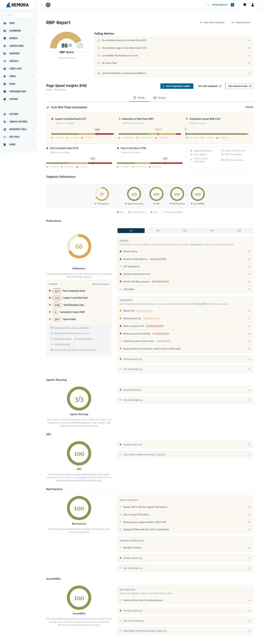This screenshot has height=644, width=263.
Task: Click orange square beside Minify CSS
Action: (121, 311)
